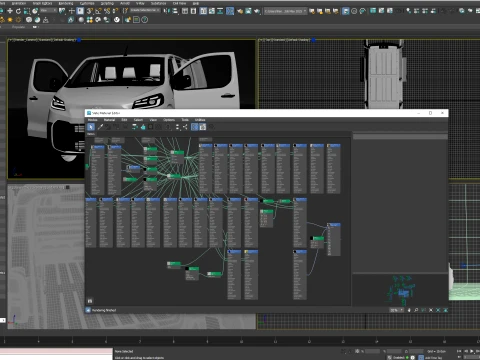Image resolution: width=480 pixels, height=360 pixels.
Task: Select the Move tool in main toolbar
Action: (x=10, y=11)
